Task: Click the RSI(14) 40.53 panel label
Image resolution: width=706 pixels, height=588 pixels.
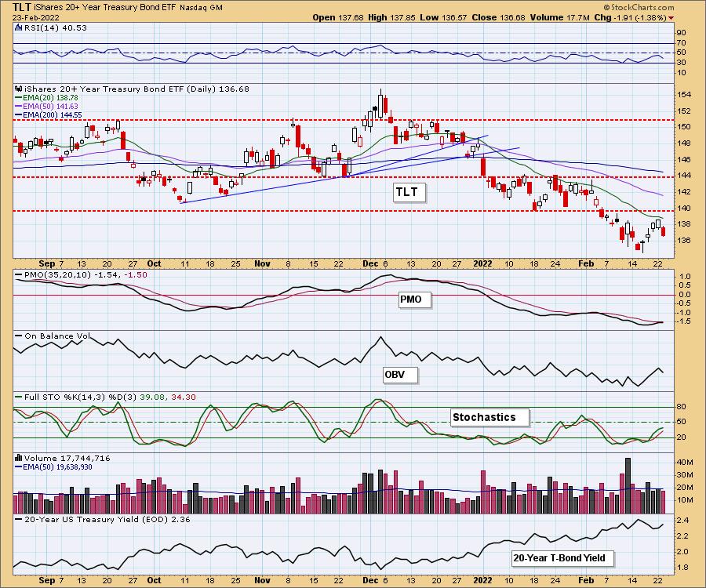Action: [x=55, y=27]
